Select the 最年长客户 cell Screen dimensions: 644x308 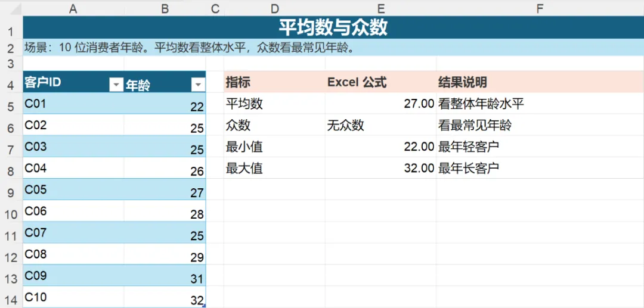pyautogui.click(x=540, y=168)
